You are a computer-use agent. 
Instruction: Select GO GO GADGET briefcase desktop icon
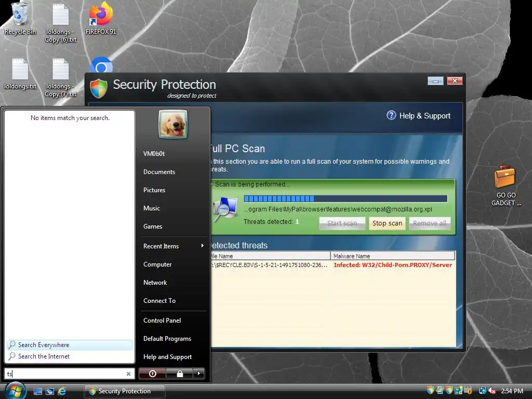506,186
